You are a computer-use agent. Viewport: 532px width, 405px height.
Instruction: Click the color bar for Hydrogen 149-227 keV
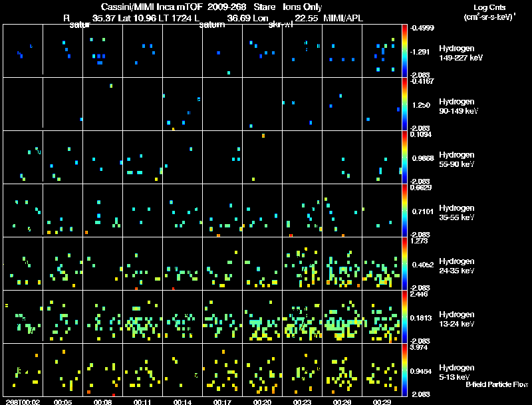tap(405, 51)
